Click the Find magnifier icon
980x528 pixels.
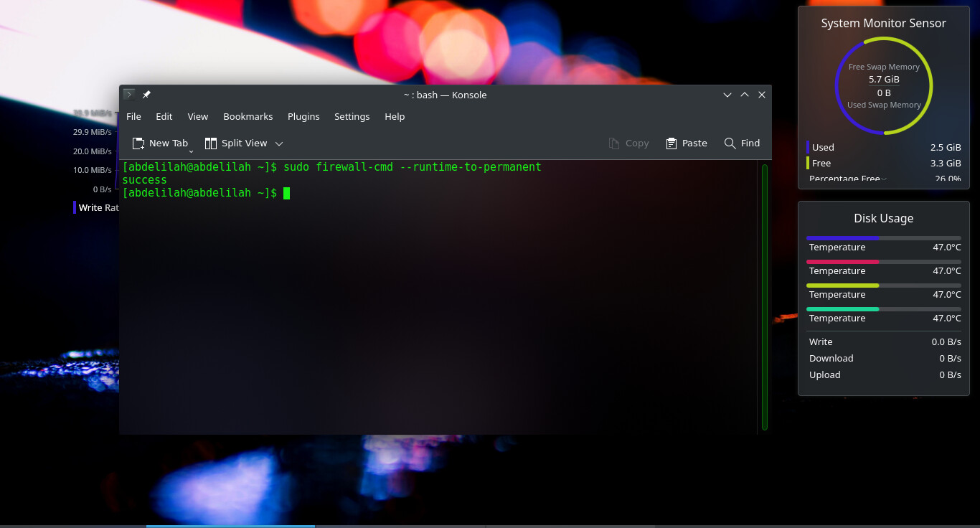pos(730,143)
